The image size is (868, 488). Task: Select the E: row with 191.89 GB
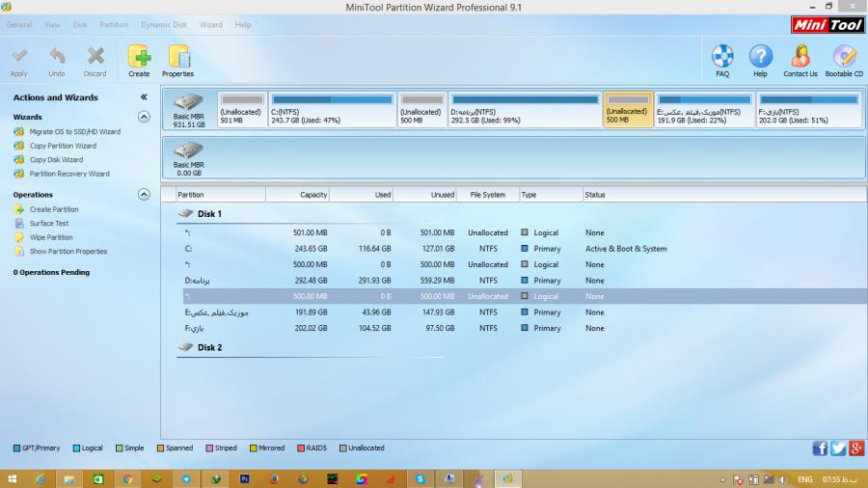525,312
